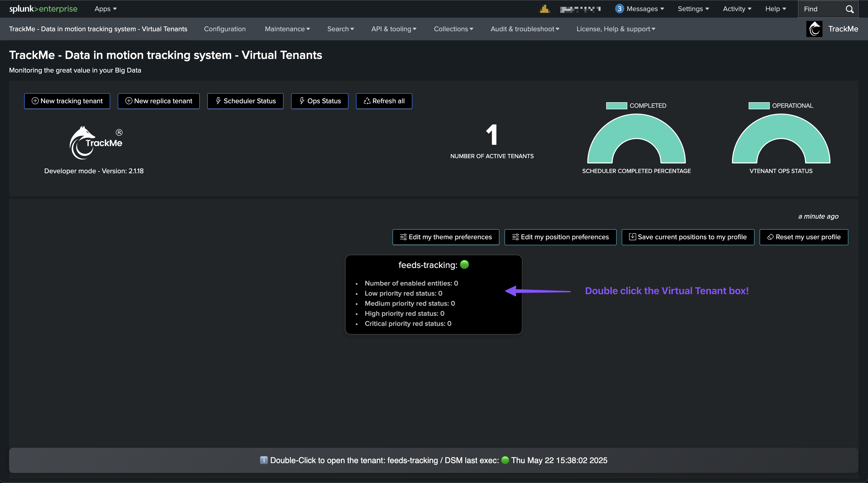Click plus icon on New tracking tenant
Viewport: 868px width, 483px height.
pos(35,101)
